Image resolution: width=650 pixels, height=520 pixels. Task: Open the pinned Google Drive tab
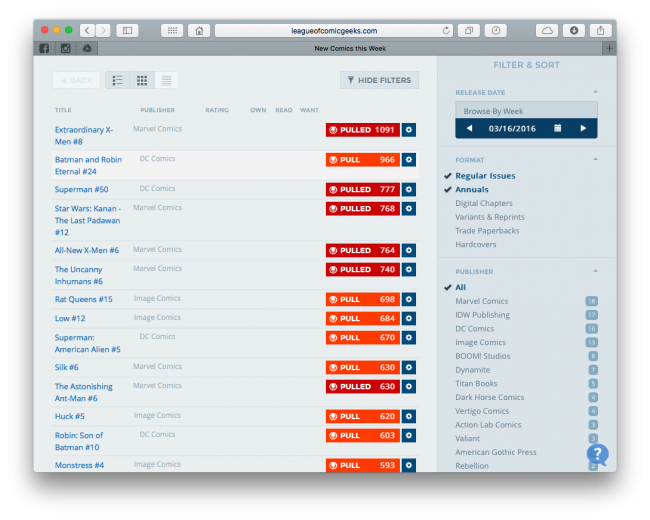click(87, 48)
